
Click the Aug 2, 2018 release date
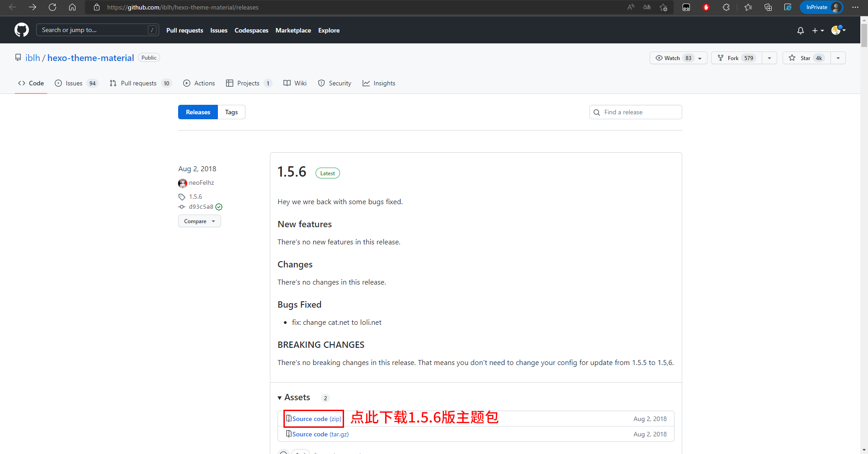pyautogui.click(x=197, y=168)
